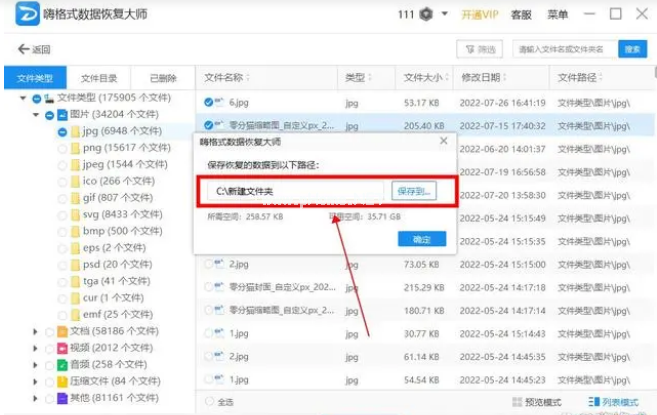Image resolution: width=657 pixels, height=415 pixels.
Task: Switch to the file directory tab
Action: [x=98, y=77]
